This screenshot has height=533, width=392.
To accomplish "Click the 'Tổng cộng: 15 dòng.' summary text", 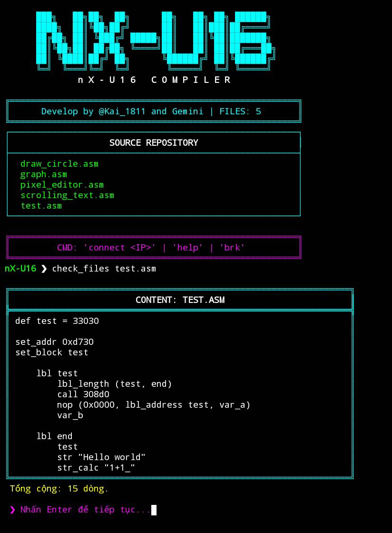I will tap(59, 489).
